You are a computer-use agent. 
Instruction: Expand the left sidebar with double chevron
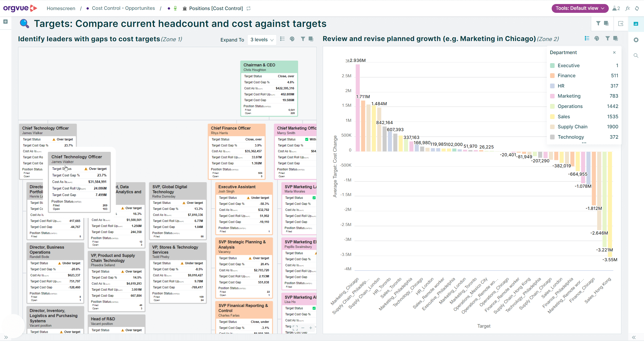6,337
